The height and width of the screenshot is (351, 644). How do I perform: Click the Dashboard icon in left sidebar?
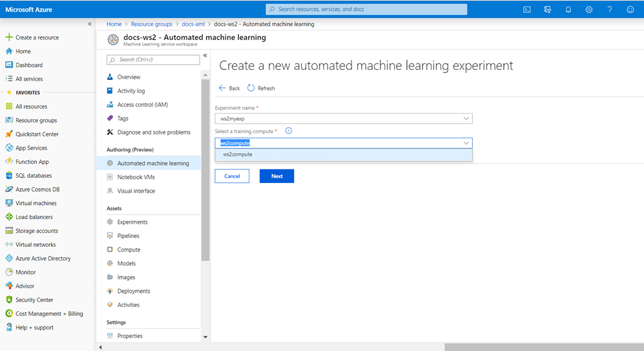[9, 65]
